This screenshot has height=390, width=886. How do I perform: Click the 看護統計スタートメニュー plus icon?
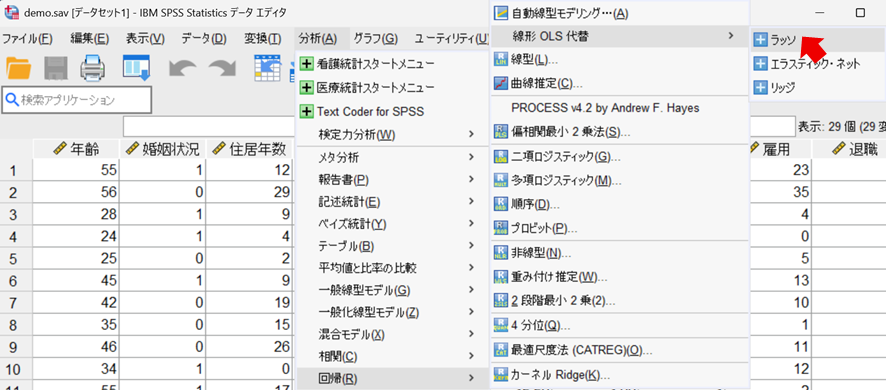(x=307, y=63)
